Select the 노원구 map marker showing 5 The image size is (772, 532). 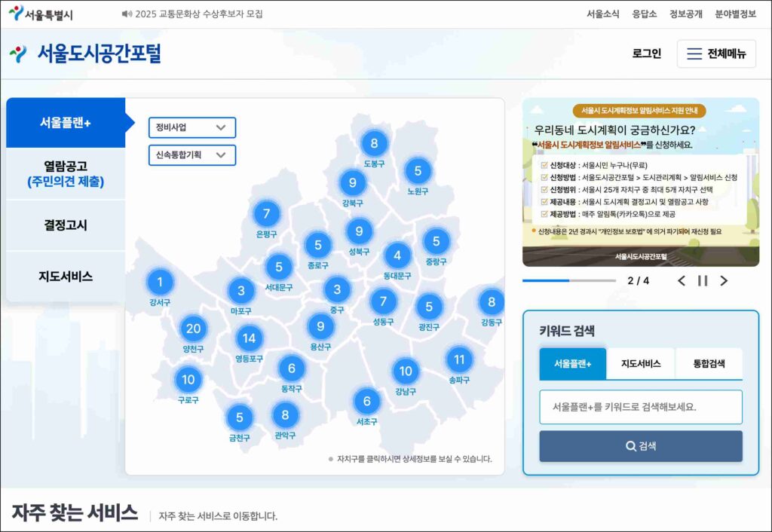(418, 171)
